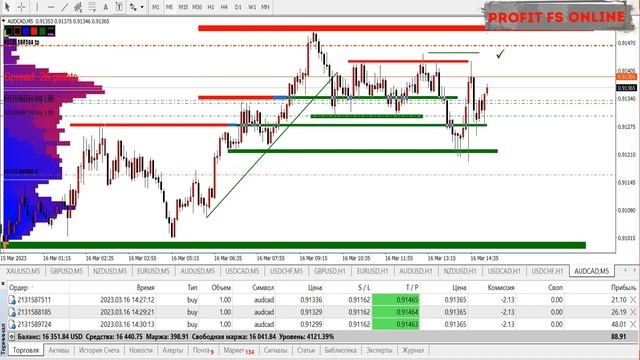This screenshot has width=640, height=360.
Task: Select the Cursor arrow tool
Action: [7, 7]
